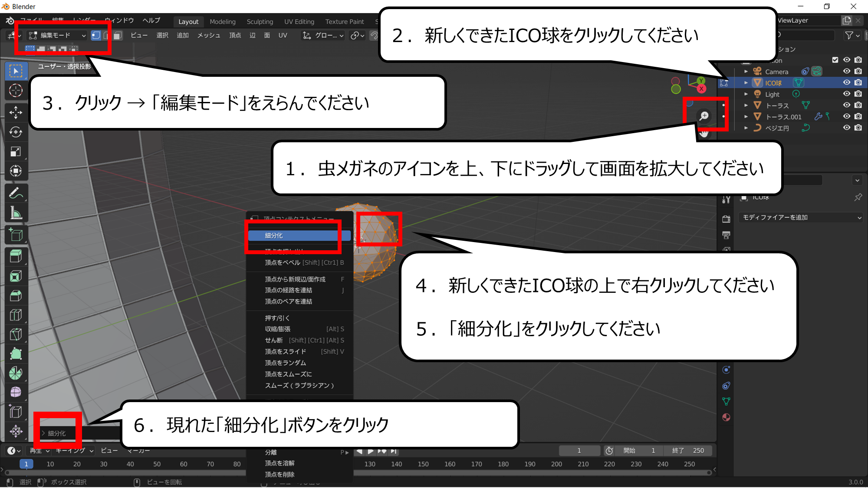868x488 pixels.
Task: Hide ICO球 in viewport via eye icon
Action: pyautogui.click(x=846, y=82)
